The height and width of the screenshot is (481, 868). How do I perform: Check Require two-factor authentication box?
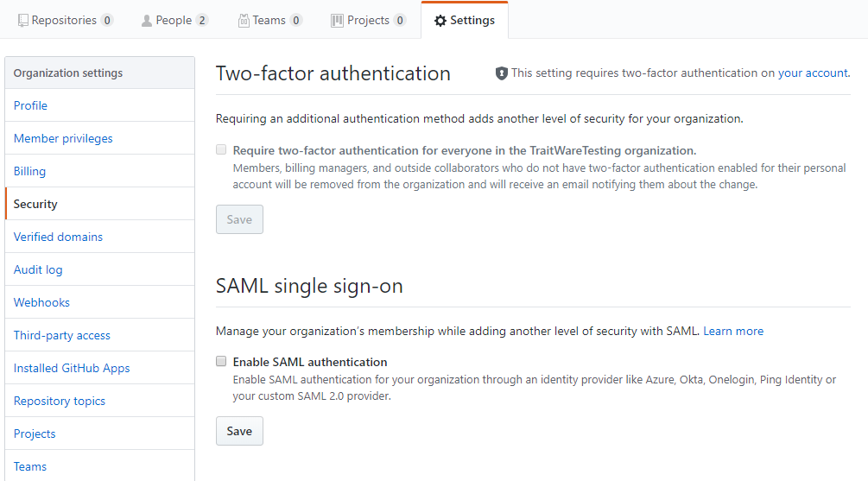point(221,149)
